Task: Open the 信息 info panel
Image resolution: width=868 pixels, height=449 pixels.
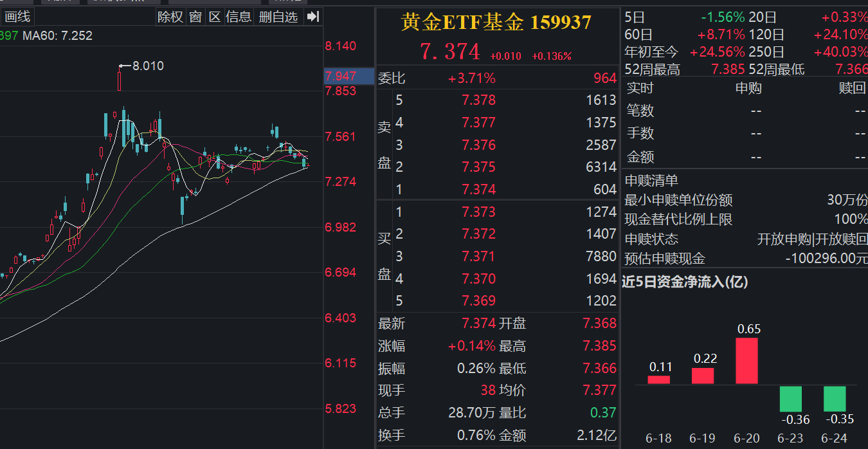Action: click(x=239, y=17)
